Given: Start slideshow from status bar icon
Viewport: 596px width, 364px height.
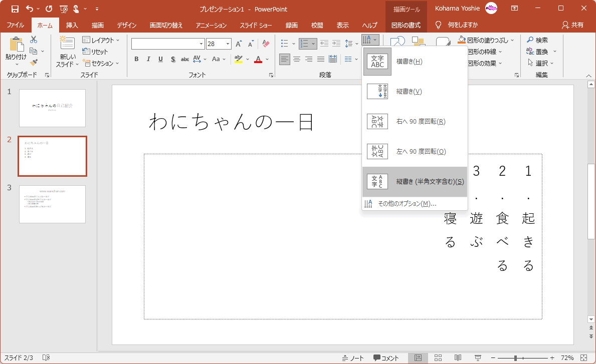Looking at the screenshot, I should 478,358.
